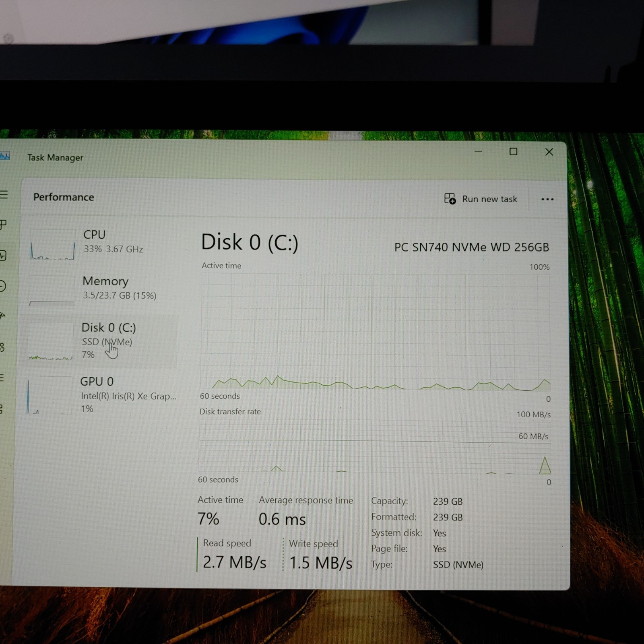Click the Memory mini usage graph

(x=51, y=291)
